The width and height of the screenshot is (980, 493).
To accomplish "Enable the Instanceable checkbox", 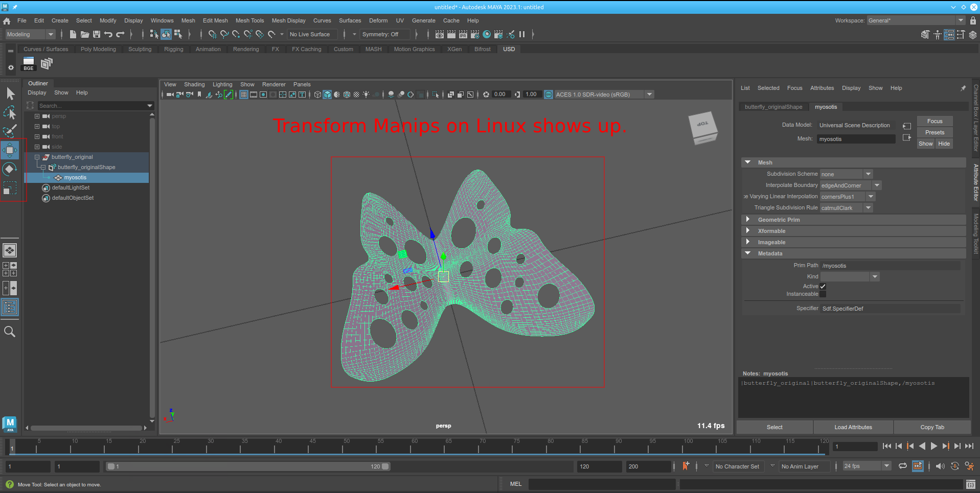I will click(823, 294).
